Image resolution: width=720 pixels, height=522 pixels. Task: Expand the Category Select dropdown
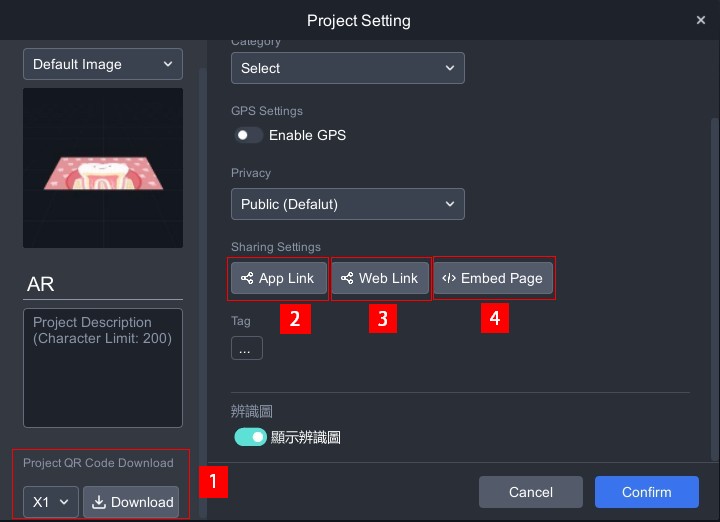click(347, 68)
